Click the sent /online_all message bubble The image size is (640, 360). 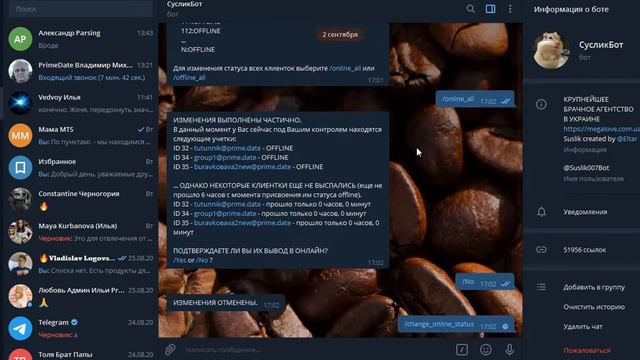[475, 99]
